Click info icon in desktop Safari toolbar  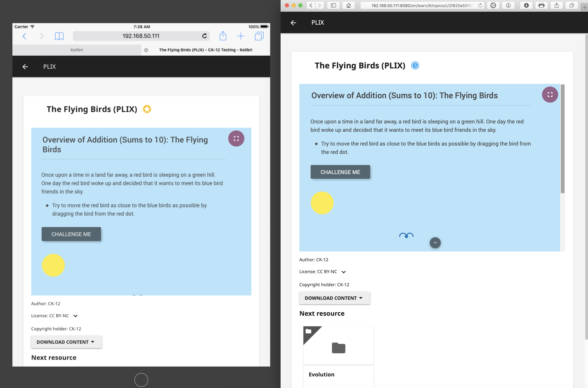point(508,5)
